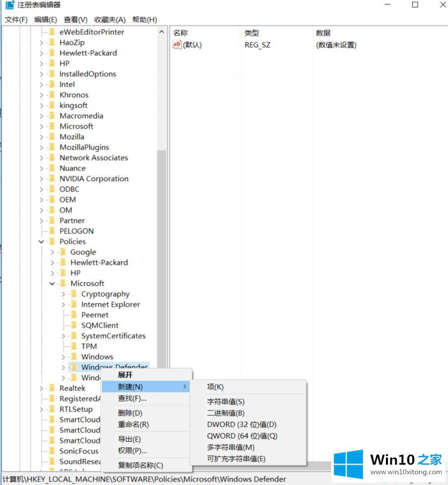
Task: Click the Cryptography folder icon
Action: (74, 294)
